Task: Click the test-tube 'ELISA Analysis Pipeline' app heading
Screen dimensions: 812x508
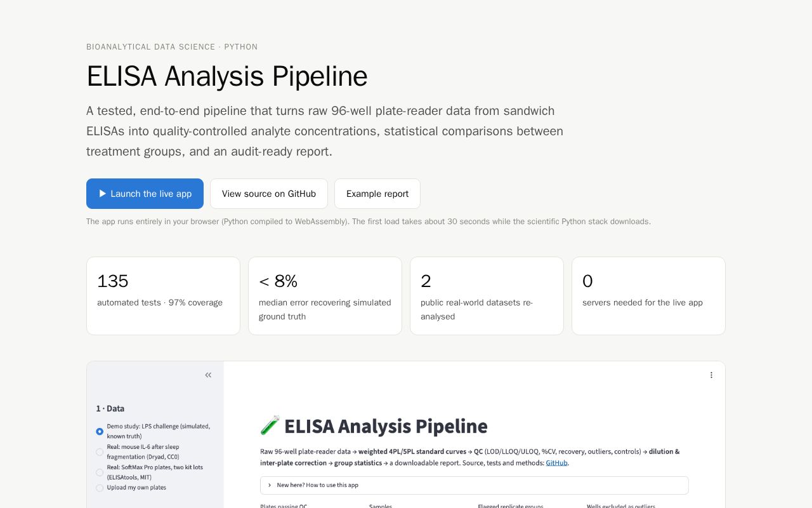Action: pyautogui.click(x=374, y=425)
